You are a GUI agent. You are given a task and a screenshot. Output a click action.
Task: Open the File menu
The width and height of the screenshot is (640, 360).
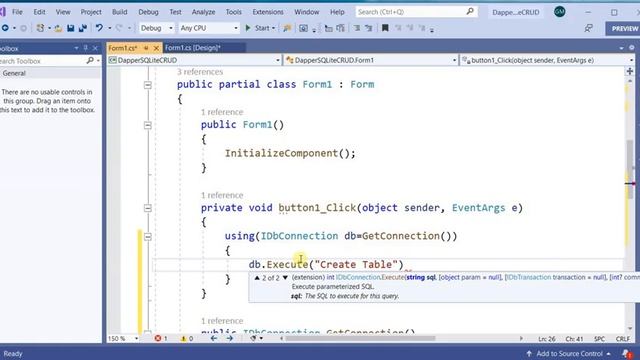(17, 12)
